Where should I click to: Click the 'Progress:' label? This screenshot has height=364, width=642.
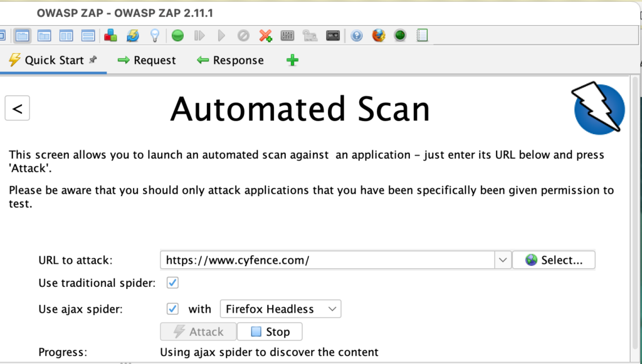[x=63, y=352]
